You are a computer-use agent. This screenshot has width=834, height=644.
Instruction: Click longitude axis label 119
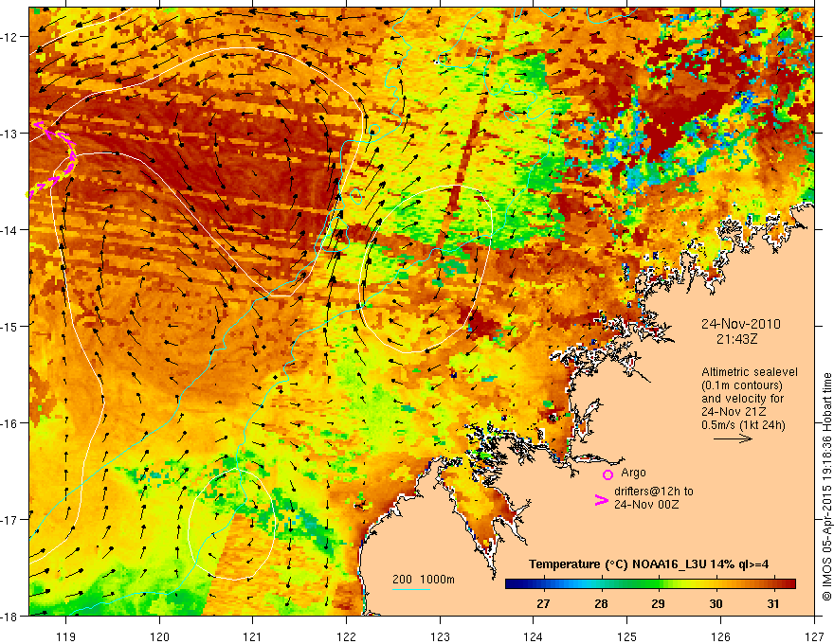(66, 636)
